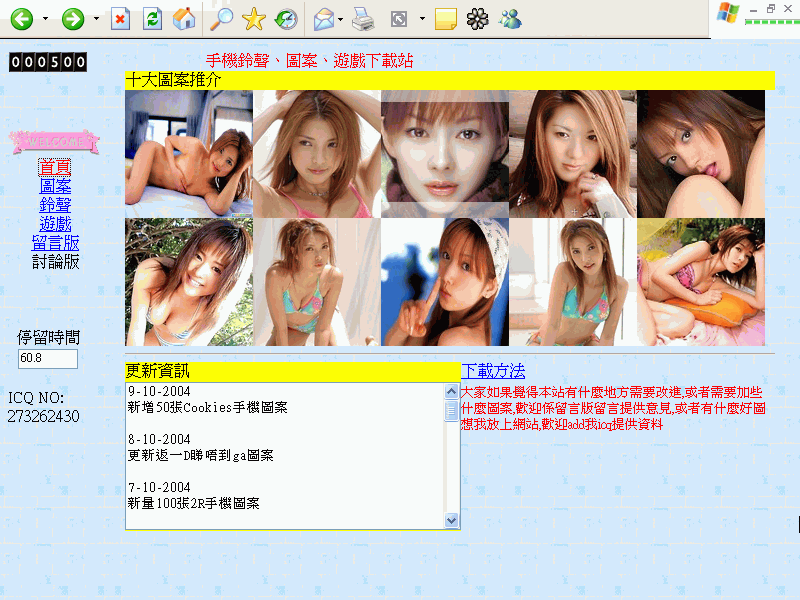Open Favorites with the star icon

coord(254,19)
